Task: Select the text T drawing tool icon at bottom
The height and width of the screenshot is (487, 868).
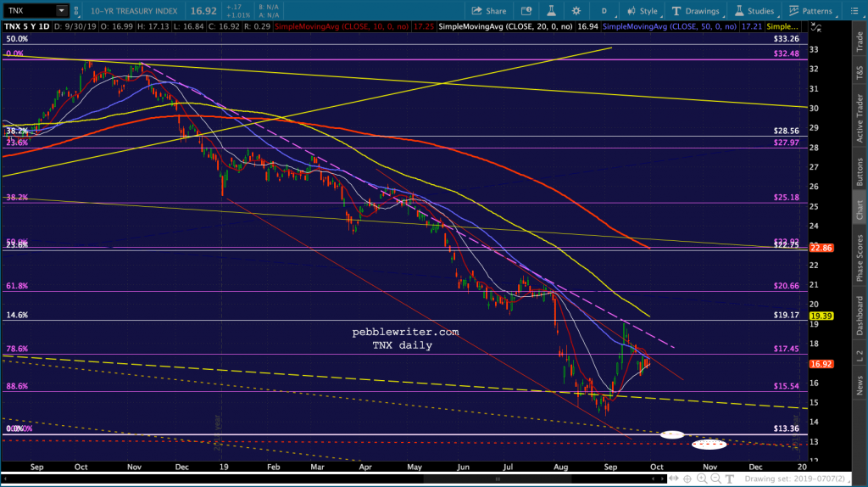Action: point(730,479)
